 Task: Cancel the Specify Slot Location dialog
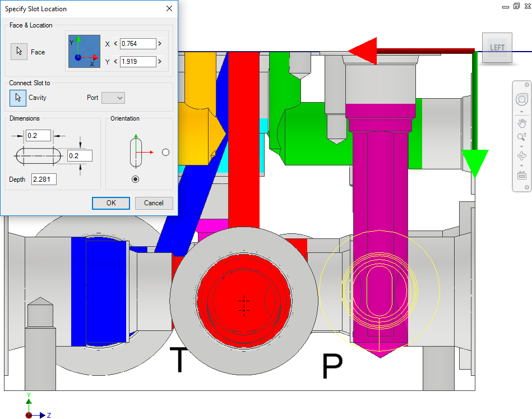coord(154,203)
